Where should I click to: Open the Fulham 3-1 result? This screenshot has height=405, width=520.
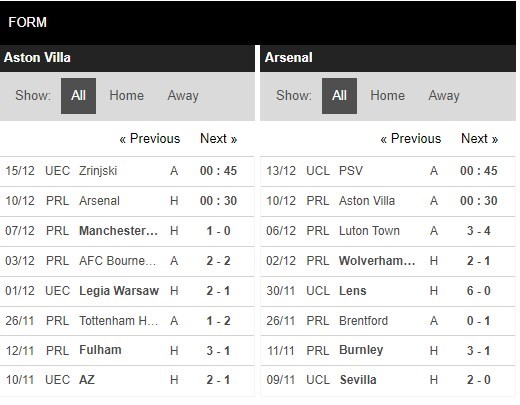pos(127,350)
